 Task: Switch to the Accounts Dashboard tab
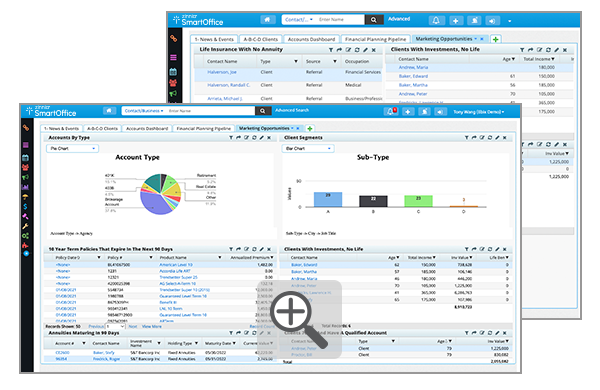(x=147, y=129)
